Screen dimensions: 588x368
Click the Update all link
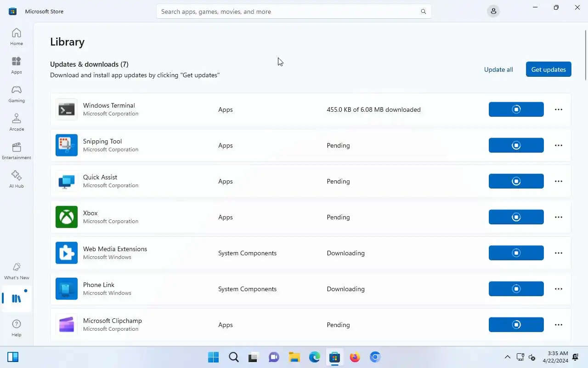[498, 69]
